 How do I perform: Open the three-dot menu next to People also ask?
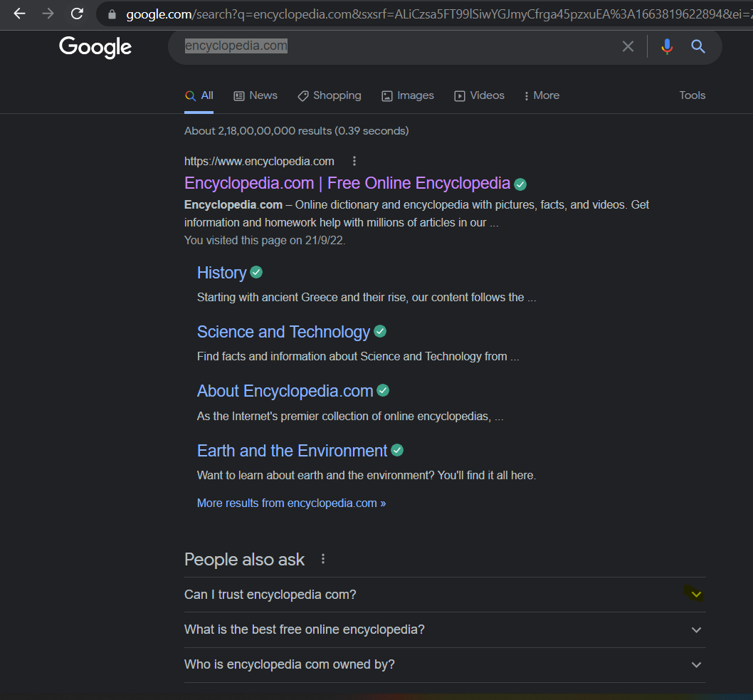point(322,559)
